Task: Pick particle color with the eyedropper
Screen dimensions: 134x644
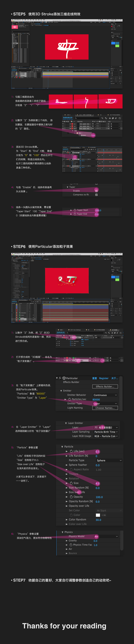Action: coord(104,515)
